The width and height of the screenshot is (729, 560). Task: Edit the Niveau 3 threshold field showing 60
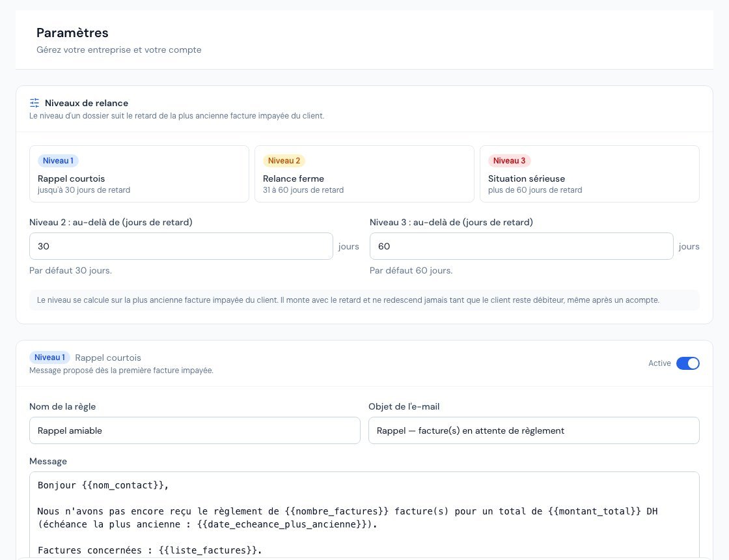[x=521, y=246]
